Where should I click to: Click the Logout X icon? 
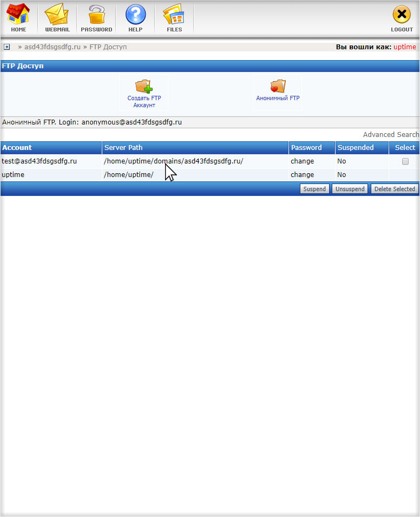(x=402, y=14)
